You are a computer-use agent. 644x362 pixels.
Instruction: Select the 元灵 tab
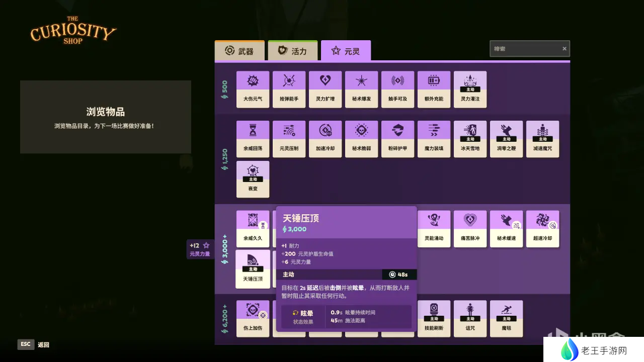(x=346, y=51)
